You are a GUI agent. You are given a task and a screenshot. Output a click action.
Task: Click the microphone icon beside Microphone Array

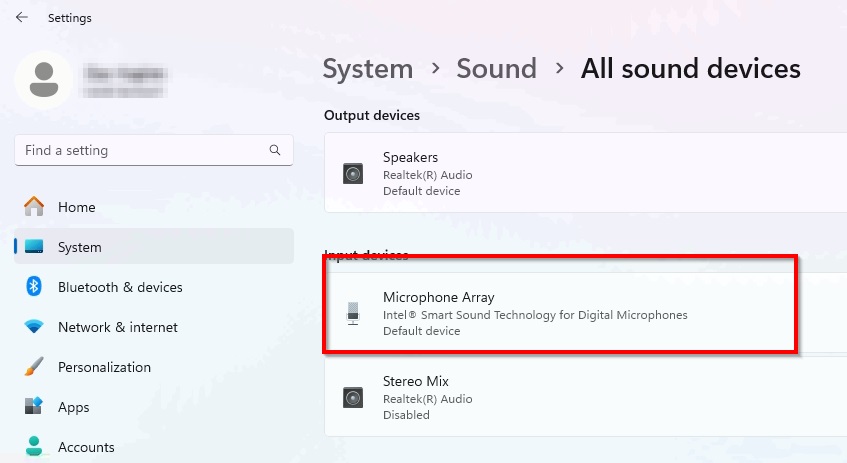tap(353, 314)
